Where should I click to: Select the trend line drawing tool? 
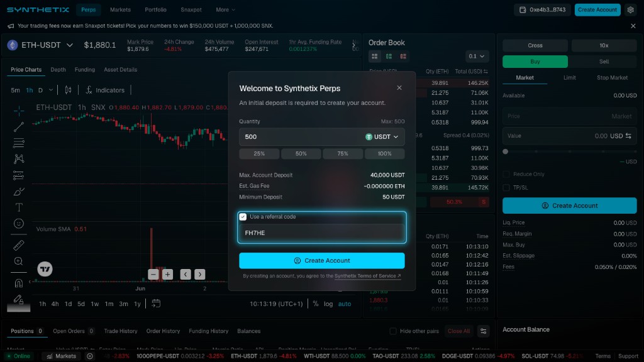(x=18, y=127)
